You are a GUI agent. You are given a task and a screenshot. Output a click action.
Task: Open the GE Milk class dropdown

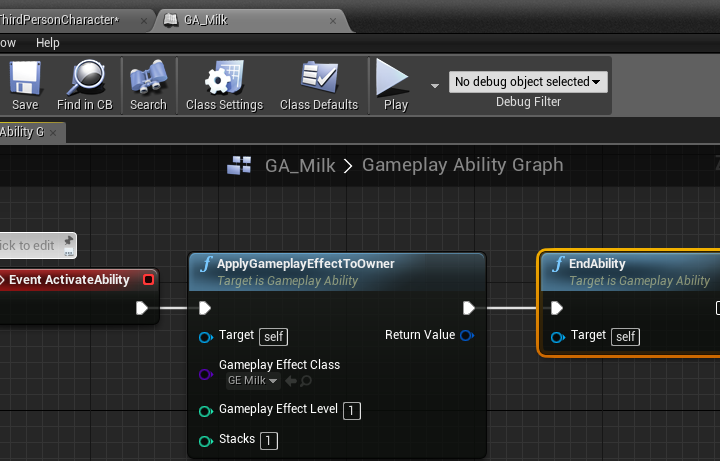point(253,381)
